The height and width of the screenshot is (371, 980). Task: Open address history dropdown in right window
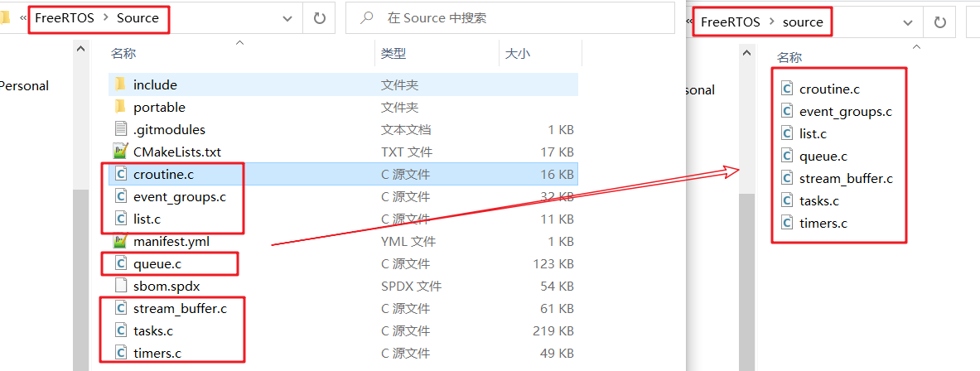click(x=908, y=22)
